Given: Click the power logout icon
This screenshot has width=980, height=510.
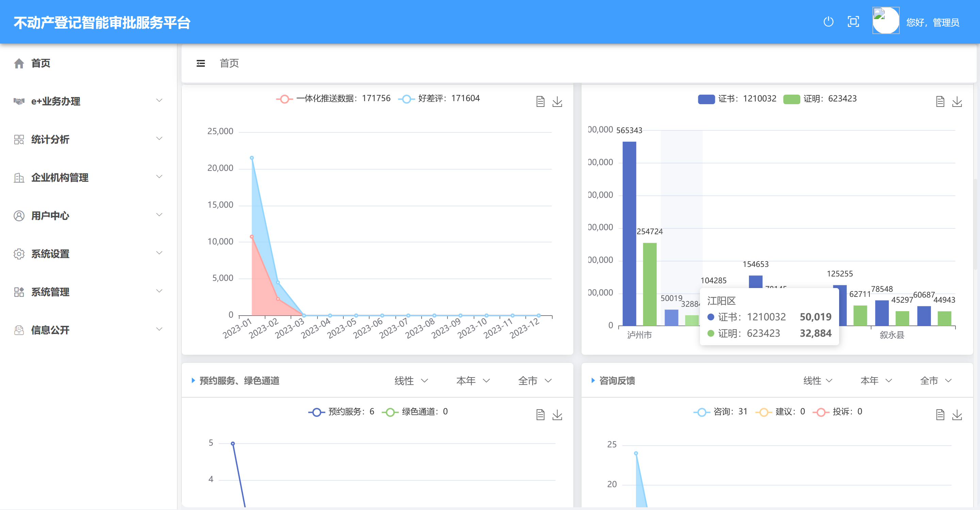Looking at the screenshot, I should click(x=828, y=22).
